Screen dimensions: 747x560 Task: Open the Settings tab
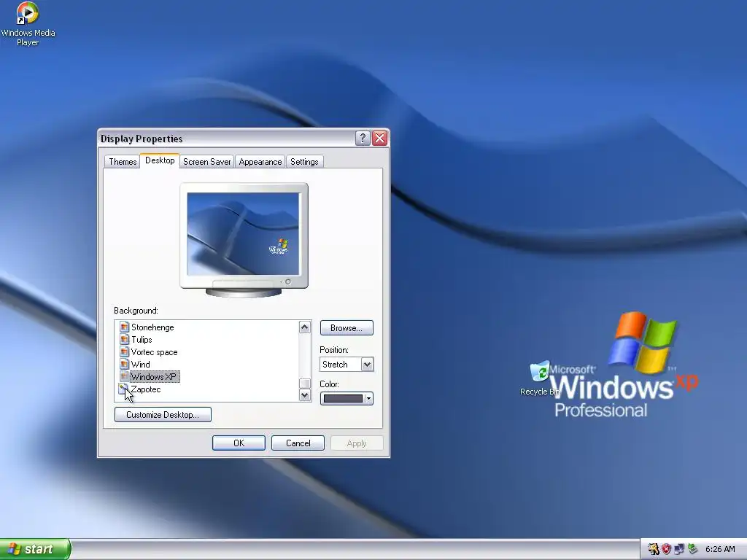304,162
